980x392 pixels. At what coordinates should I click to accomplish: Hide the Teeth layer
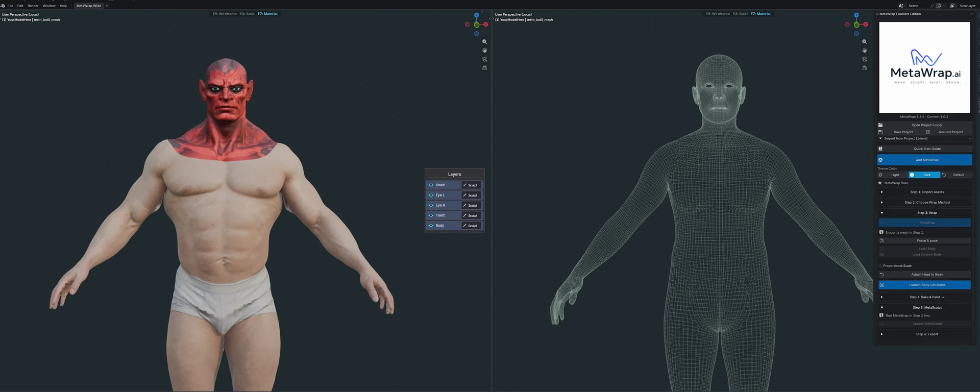click(431, 215)
